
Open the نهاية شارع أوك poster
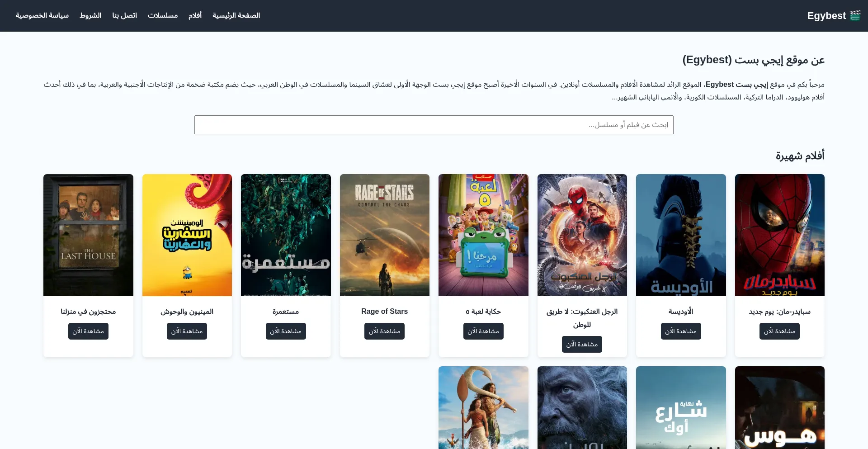[x=681, y=407]
